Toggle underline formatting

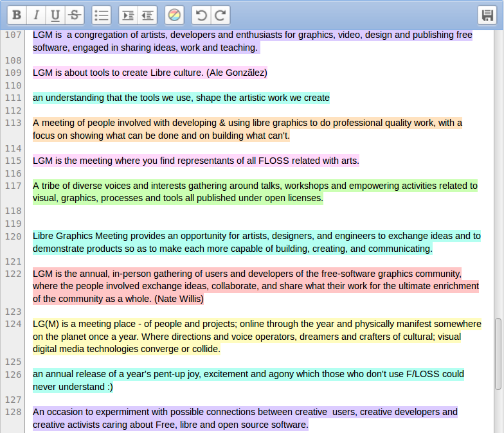click(x=55, y=15)
